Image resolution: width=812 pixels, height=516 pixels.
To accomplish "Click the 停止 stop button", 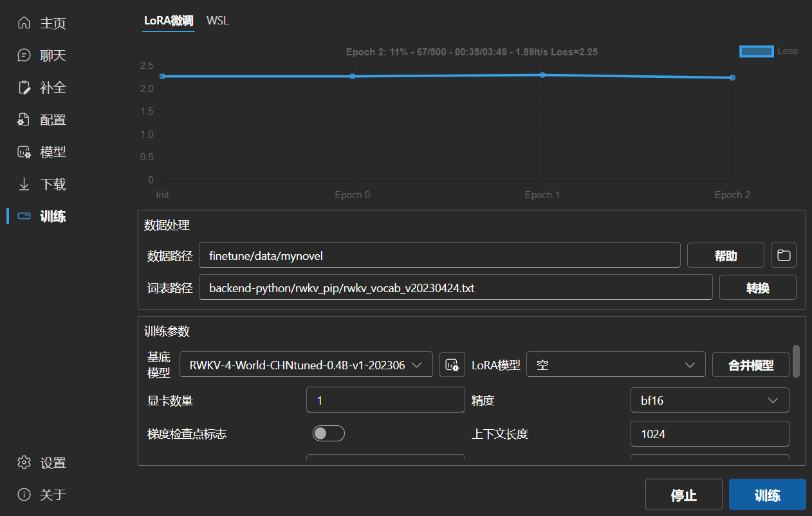I will pyautogui.click(x=684, y=495).
